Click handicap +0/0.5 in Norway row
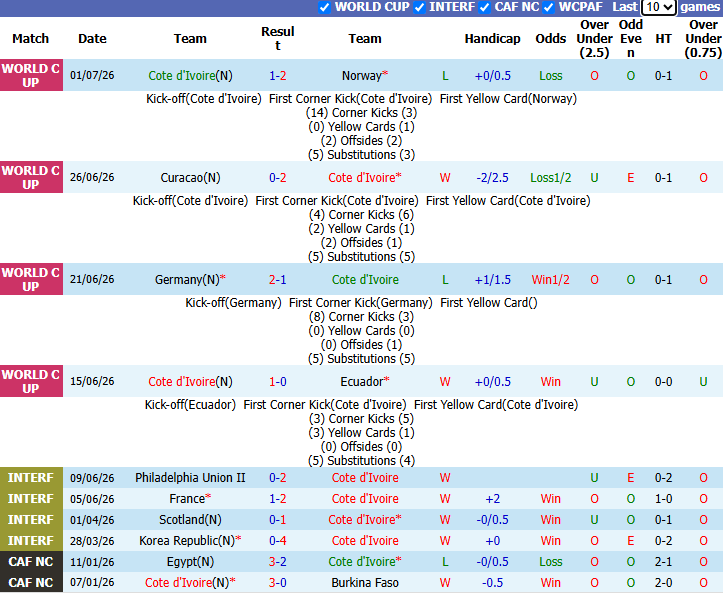 click(x=492, y=76)
